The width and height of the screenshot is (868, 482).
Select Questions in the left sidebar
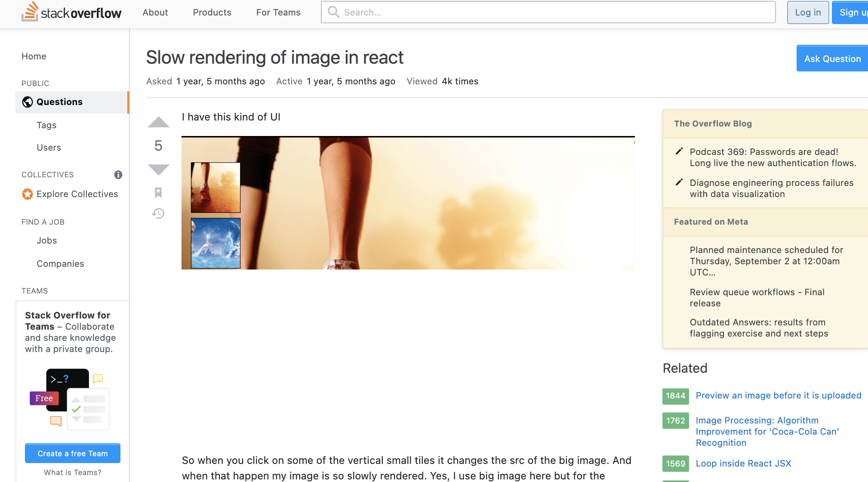(x=59, y=102)
